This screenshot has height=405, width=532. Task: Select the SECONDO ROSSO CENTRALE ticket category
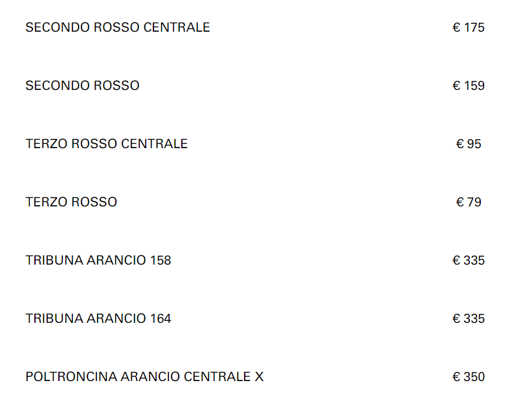[118, 28]
